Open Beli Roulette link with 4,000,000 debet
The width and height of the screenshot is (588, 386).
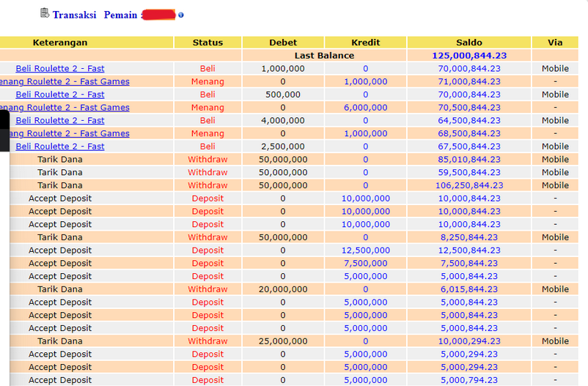point(60,121)
